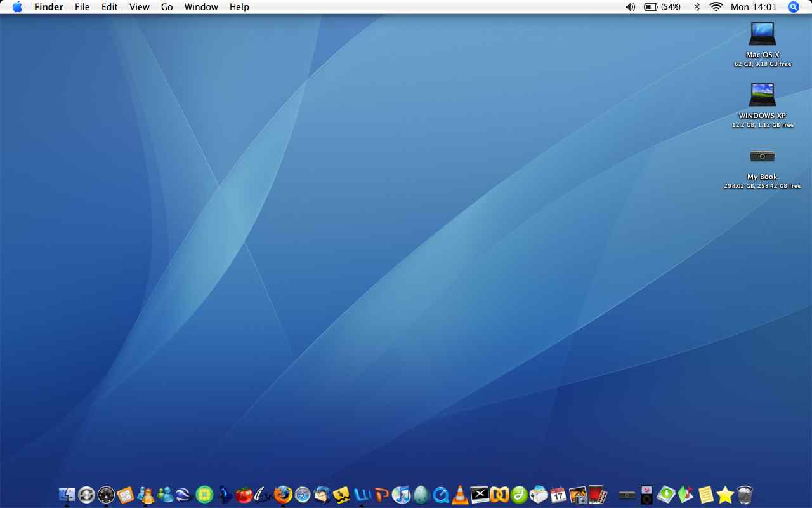This screenshot has height=508, width=812.
Task: Click the volume icon in menu bar
Action: click(x=630, y=7)
